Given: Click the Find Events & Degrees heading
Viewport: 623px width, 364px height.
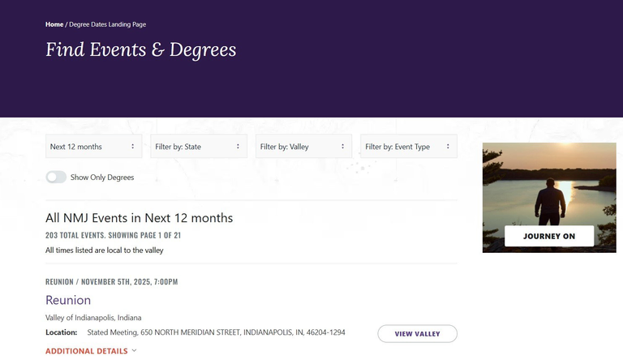Looking at the screenshot, I should click(x=140, y=50).
